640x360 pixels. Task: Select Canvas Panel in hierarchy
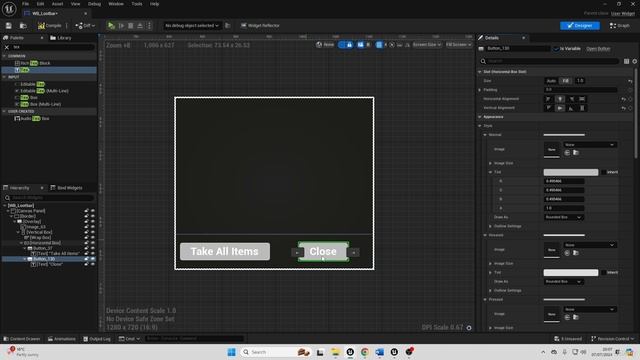pyautogui.click(x=28, y=211)
